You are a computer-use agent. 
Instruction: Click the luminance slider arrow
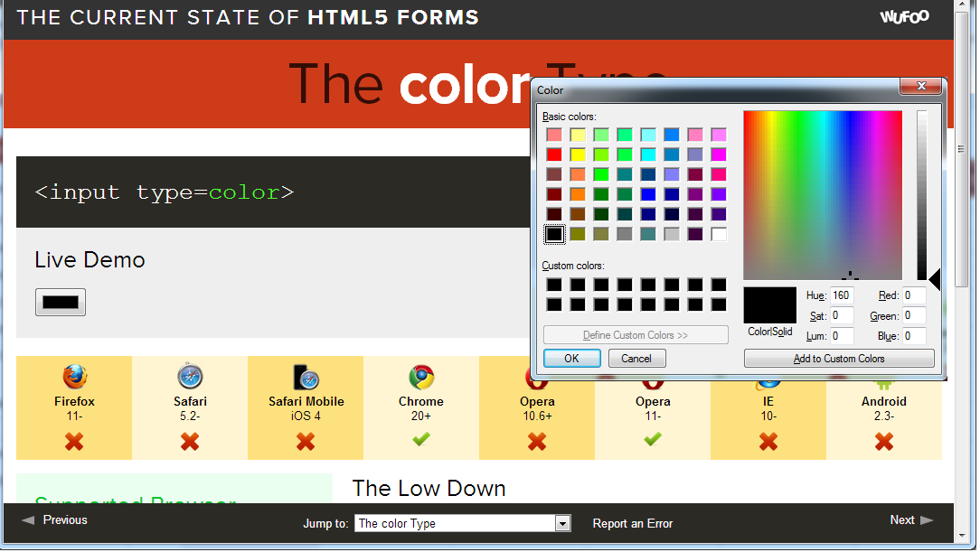935,280
